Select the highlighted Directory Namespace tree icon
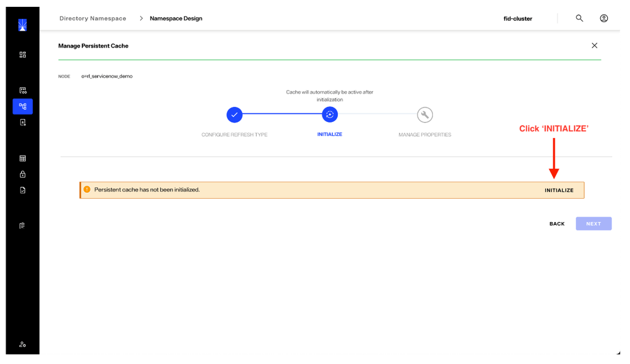The width and height of the screenshot is (630, 364). [22, 106]
